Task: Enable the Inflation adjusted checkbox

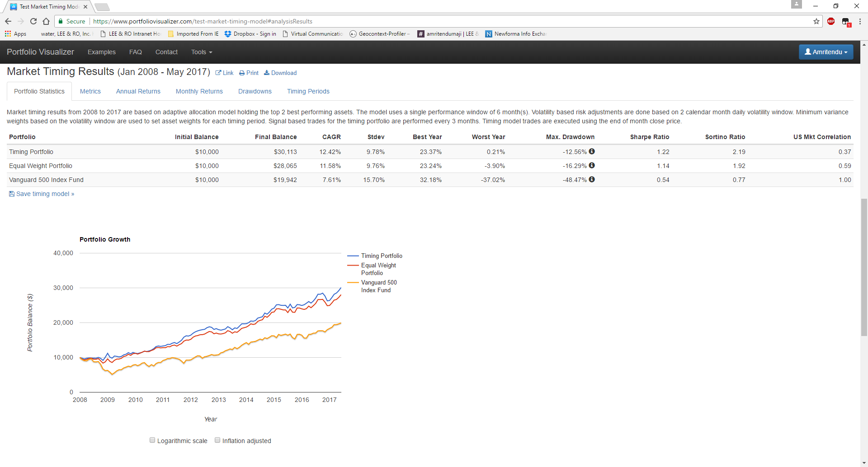Action: click(217, 440)
